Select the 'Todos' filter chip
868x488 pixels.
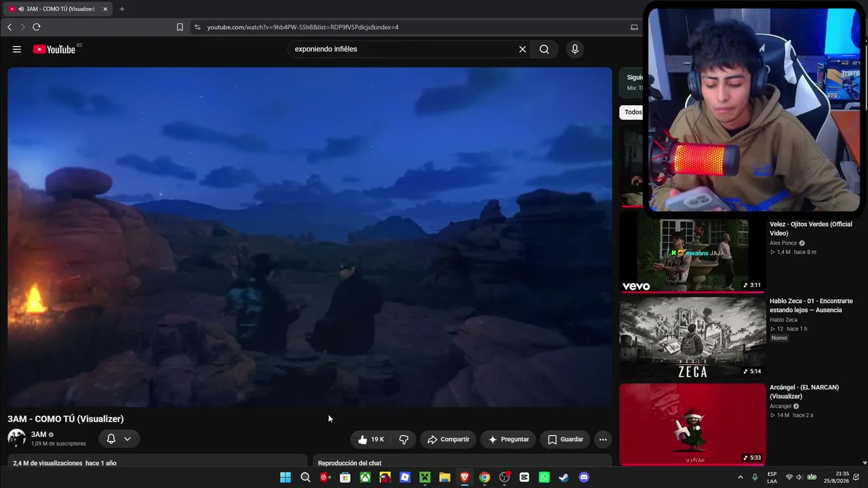coord(633,113)
